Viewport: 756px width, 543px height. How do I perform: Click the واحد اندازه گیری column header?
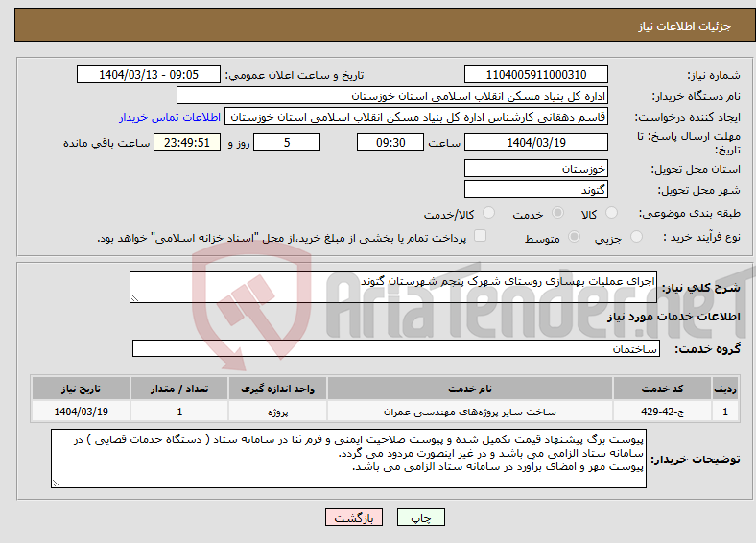tap(277, 389)
